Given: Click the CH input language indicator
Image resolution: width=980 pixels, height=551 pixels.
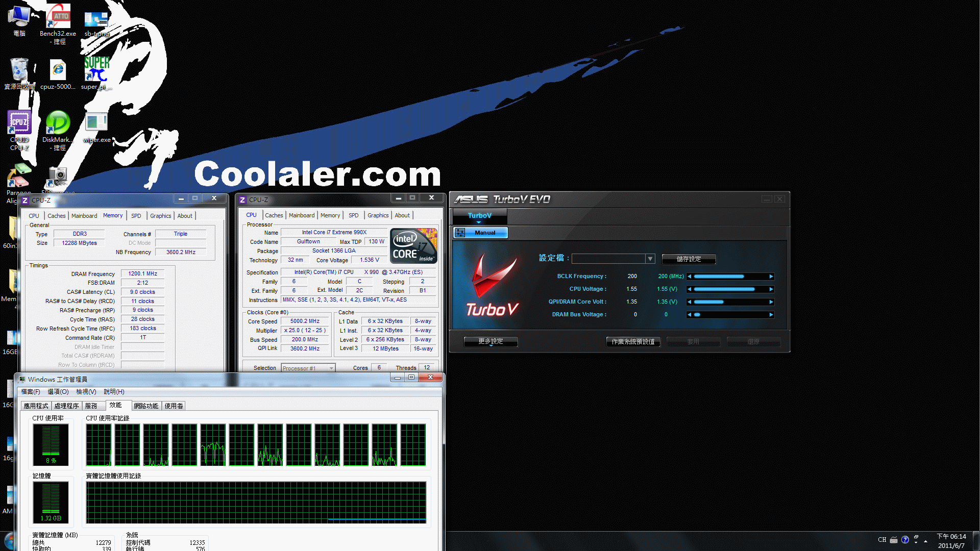Looking at the screenshot, I should coord(882,540).
